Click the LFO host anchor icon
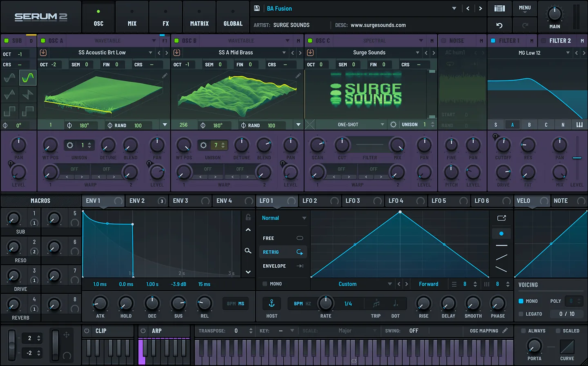 pos(272,304)
